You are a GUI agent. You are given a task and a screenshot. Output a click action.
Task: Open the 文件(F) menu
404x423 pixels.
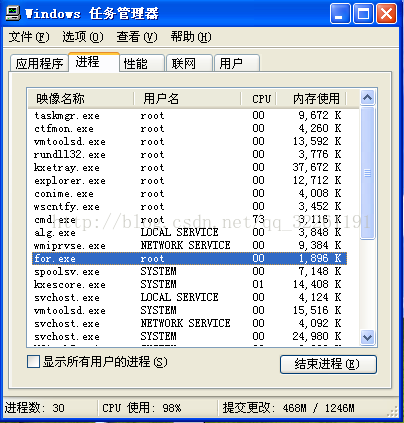(29, 37)
